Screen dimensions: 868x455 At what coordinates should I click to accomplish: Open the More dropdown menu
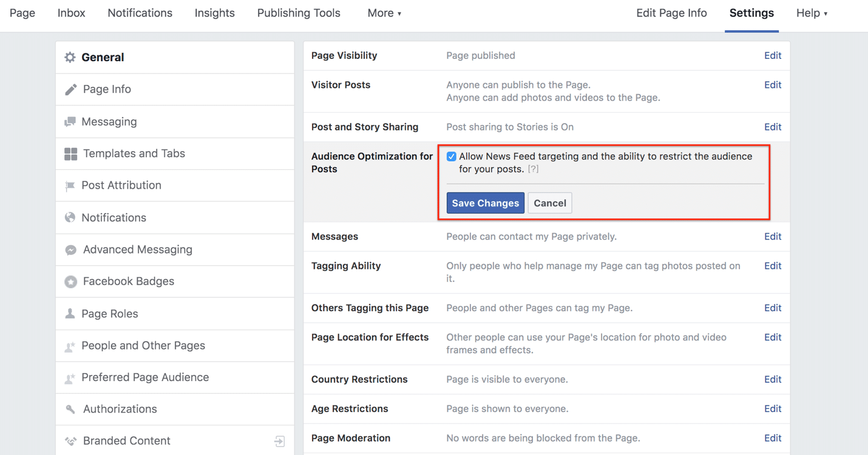(x=384, y=13)
